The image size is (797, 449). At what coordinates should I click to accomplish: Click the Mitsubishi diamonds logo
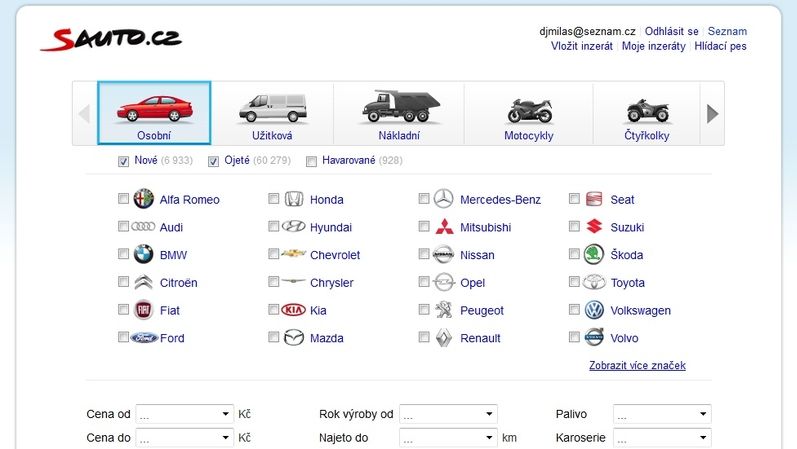pyautogui.click(x=444, y=226)
